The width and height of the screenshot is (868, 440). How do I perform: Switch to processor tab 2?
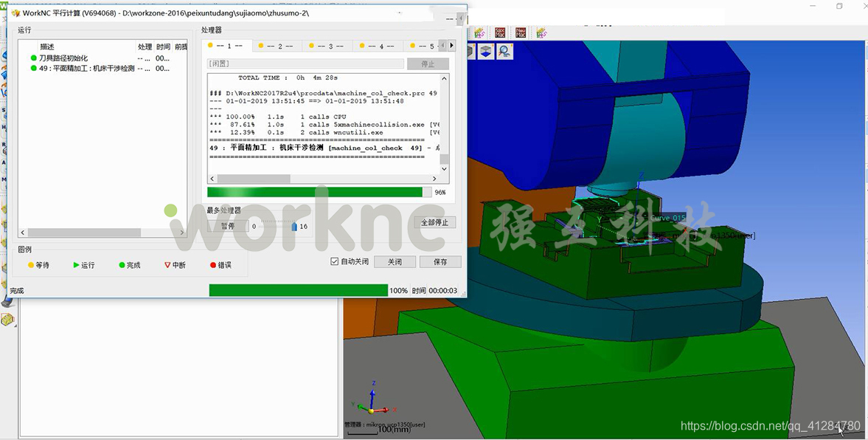tap(279, 46)
